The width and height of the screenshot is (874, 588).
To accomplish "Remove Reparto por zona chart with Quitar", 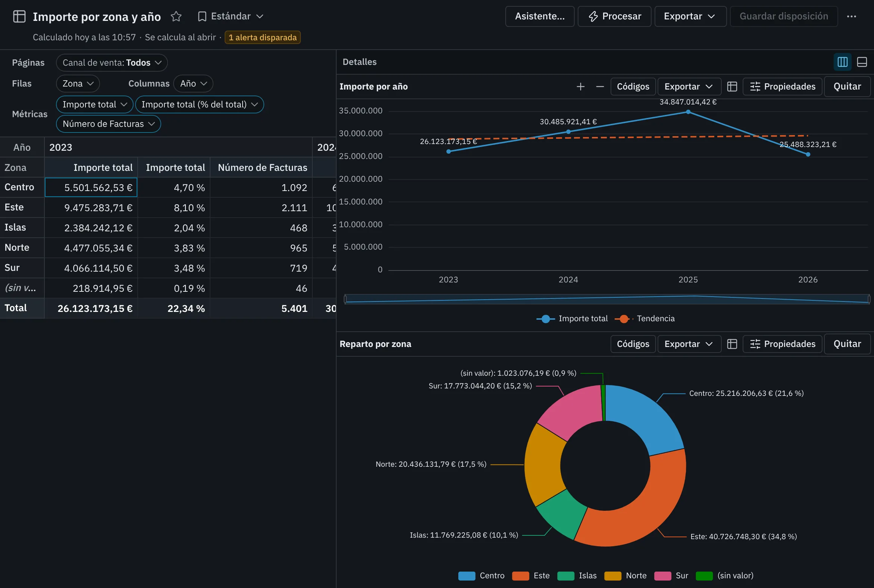I will pyautogui.click(x=848, y=344).
